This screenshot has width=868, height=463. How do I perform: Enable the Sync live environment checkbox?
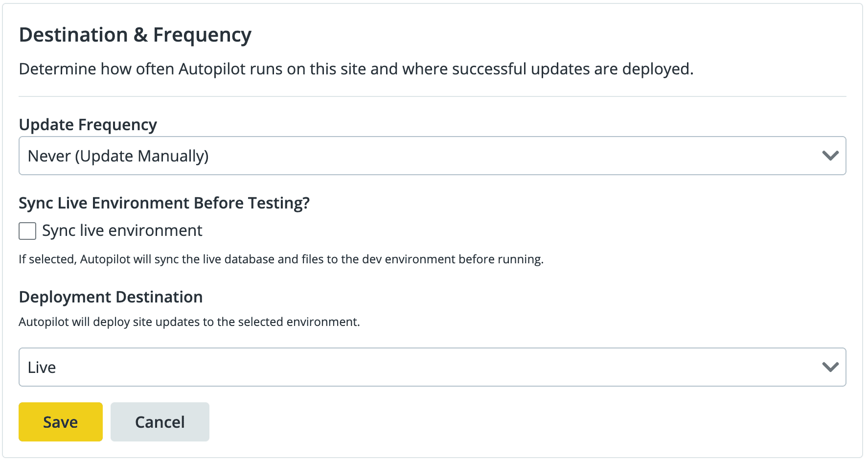click(27, 231)
